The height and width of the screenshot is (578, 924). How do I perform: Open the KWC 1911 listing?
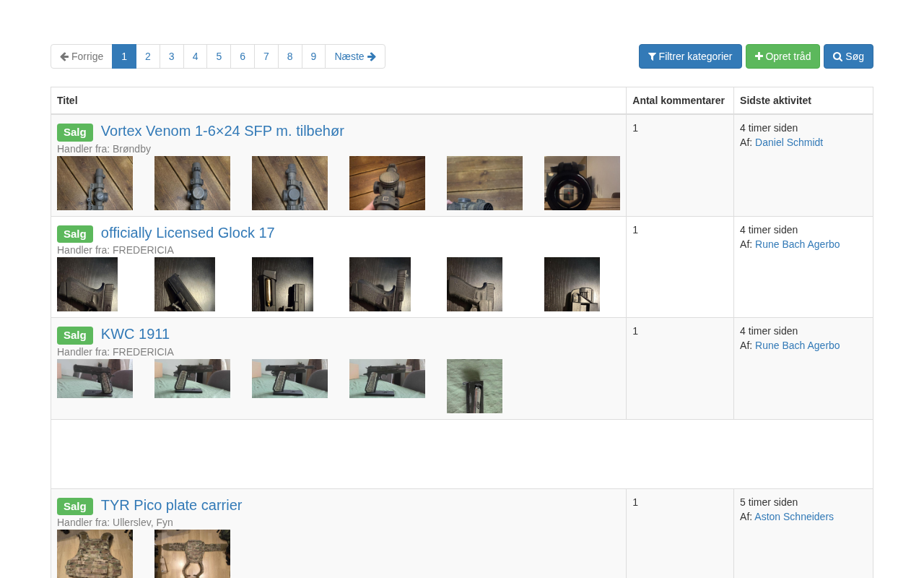(x=135, y=334)
